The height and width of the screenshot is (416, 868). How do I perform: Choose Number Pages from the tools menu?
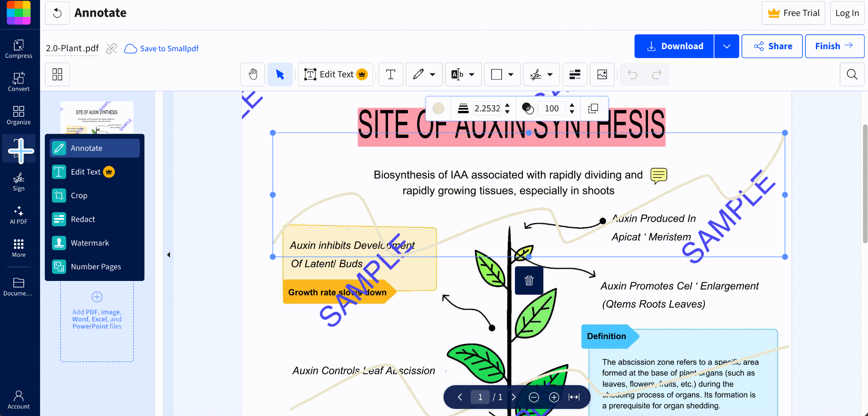pos(95,267)
